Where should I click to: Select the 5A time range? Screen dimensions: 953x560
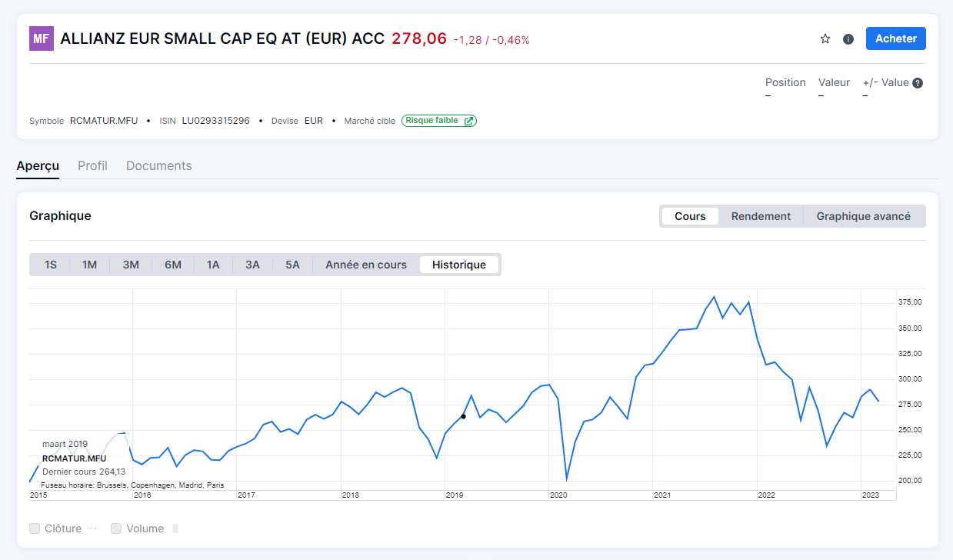pos(292,265)
